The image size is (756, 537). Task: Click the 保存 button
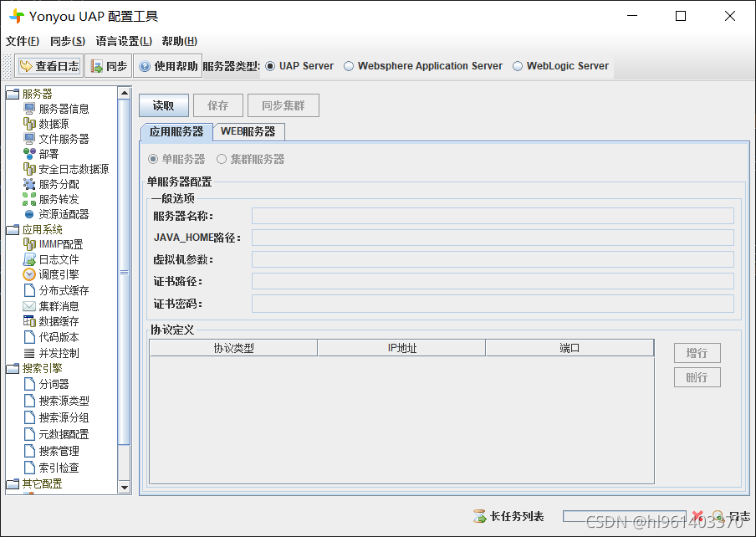coord(218,105)
